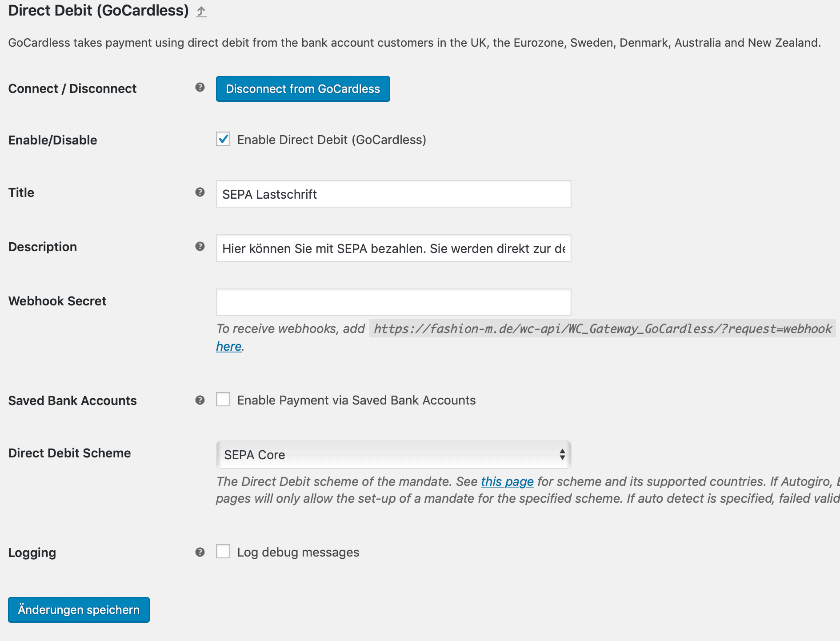Click the empty Webhook Secret input
840x641 pixels.
[x=393, y=302]
